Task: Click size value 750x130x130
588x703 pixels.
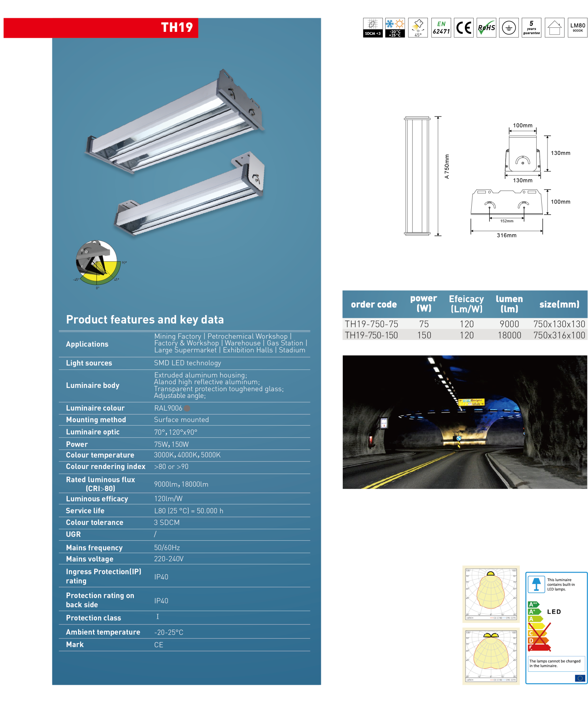Action: (559, 324)
